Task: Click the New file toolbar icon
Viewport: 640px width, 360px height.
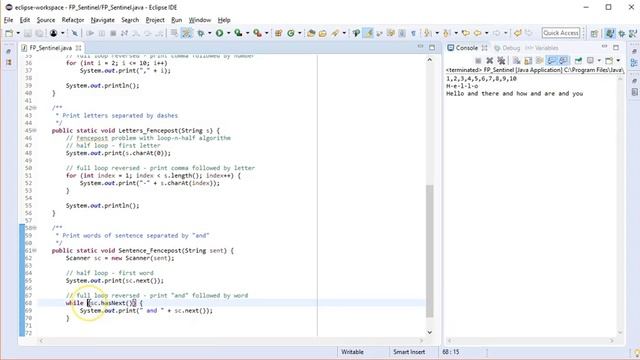Action: (9, 33)
